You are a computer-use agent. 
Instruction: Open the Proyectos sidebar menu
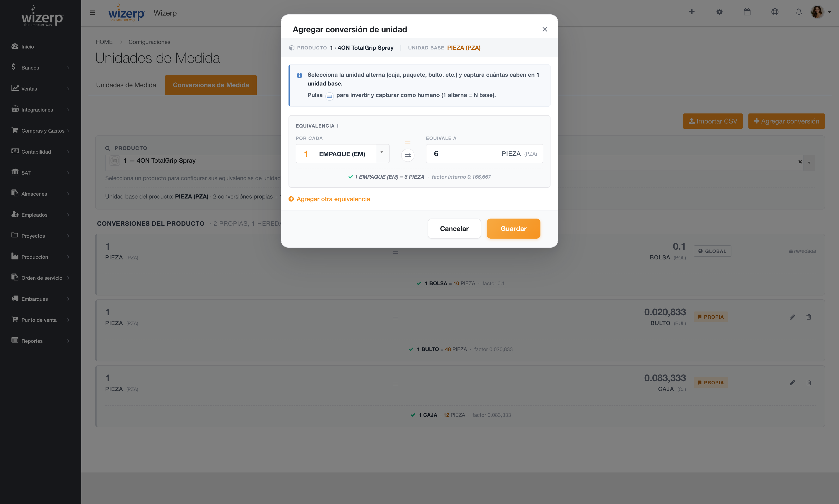pos(40,236)
